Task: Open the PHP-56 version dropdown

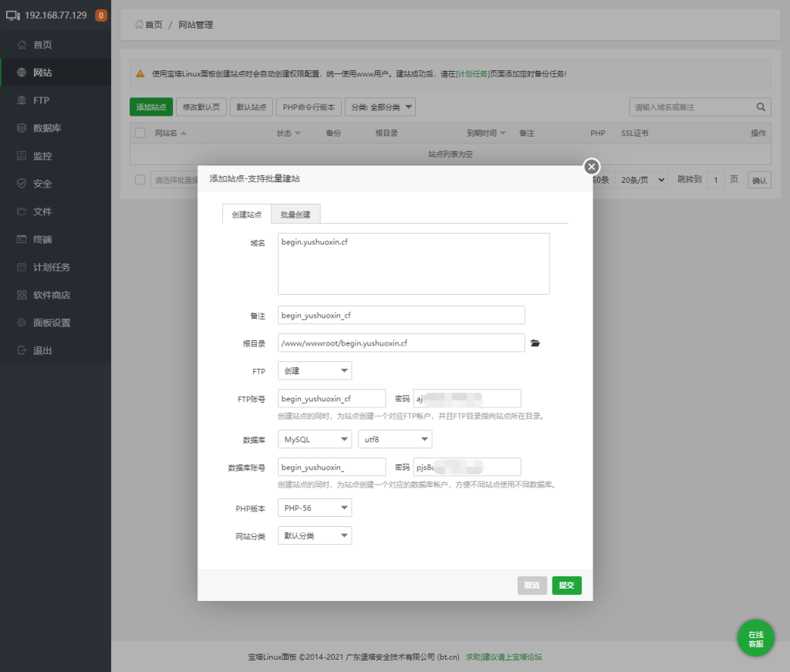Action: [314, 508]
